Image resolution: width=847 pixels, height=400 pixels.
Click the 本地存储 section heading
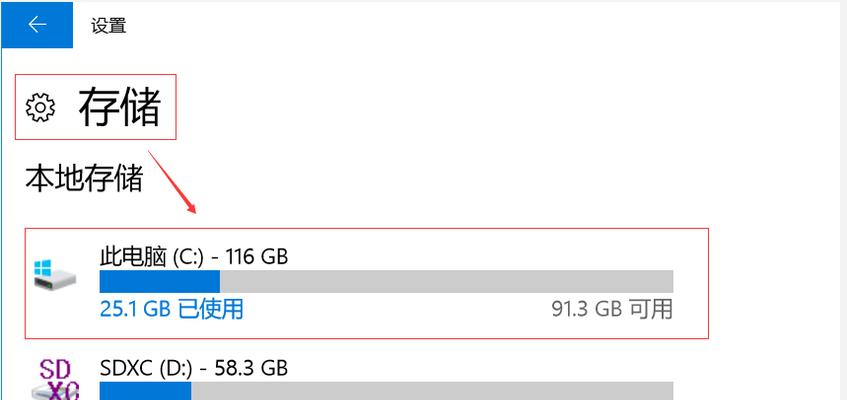pyautogui.click(x=84, y=178)
